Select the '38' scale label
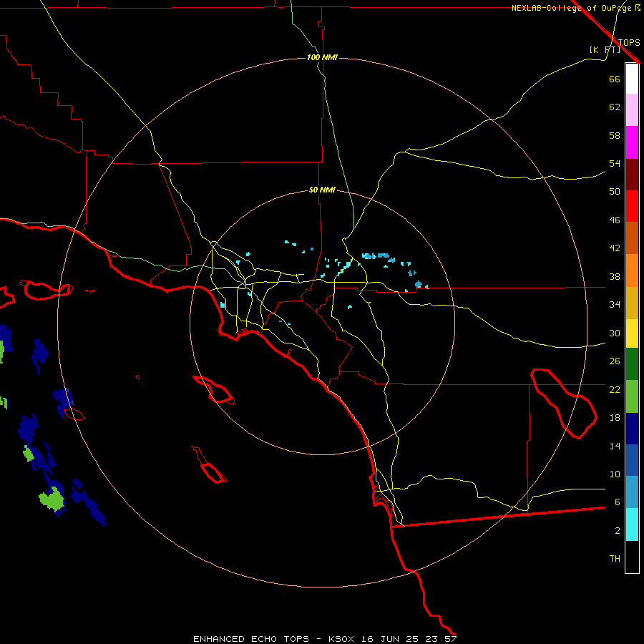The width and height of the screenshot is (644, 644). click(x=615, y=276)
